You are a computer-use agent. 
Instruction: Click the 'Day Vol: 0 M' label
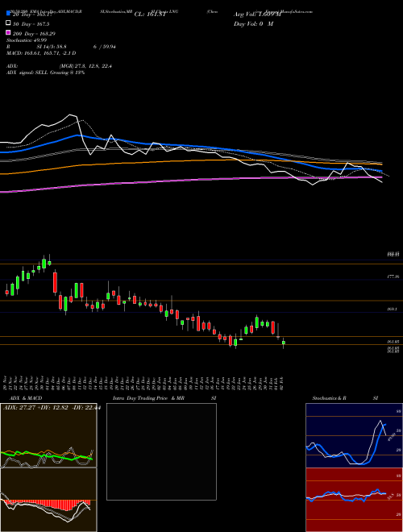(x=253, y=23)
